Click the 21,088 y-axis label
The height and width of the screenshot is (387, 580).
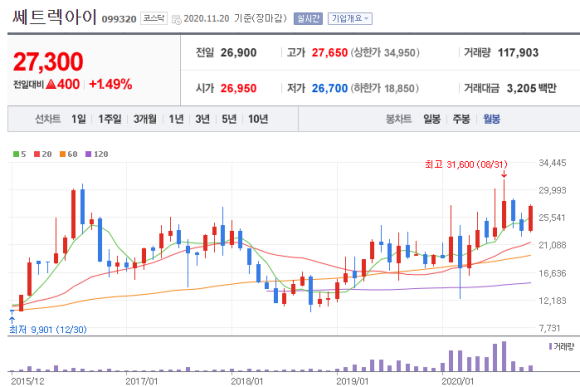pos(552,245)
